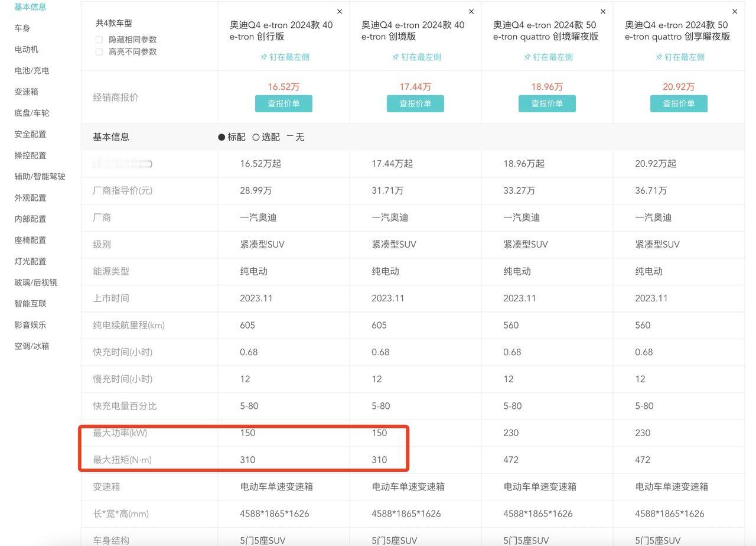Click the 厂商指导价(元) row label
This screenshot has width=756, height=546.
click(x=123, y=191)
